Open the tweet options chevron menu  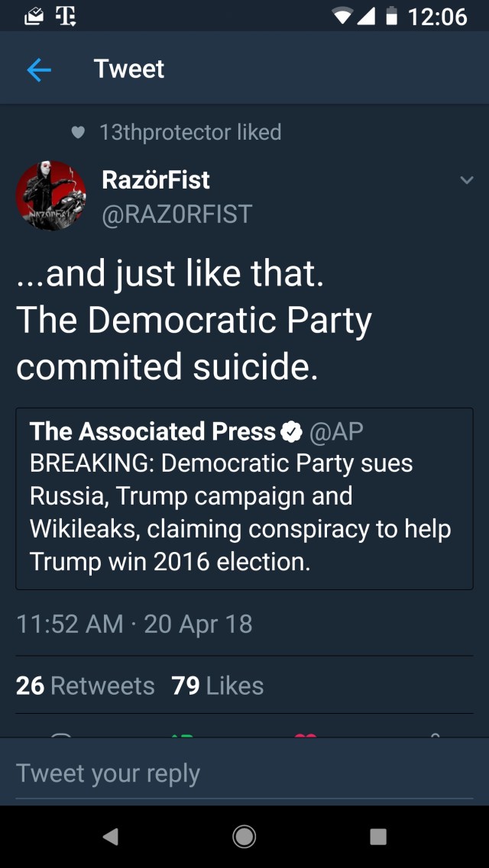coord(467,181)
